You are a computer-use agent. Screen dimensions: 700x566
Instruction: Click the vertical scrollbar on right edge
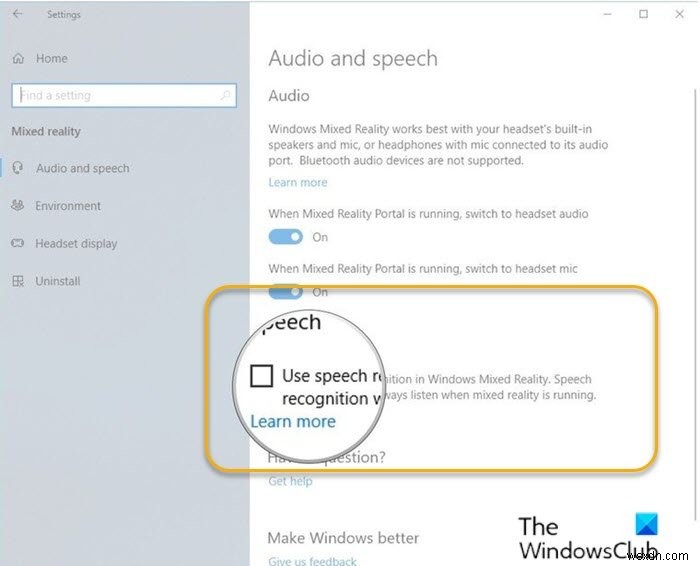[696, 304]
